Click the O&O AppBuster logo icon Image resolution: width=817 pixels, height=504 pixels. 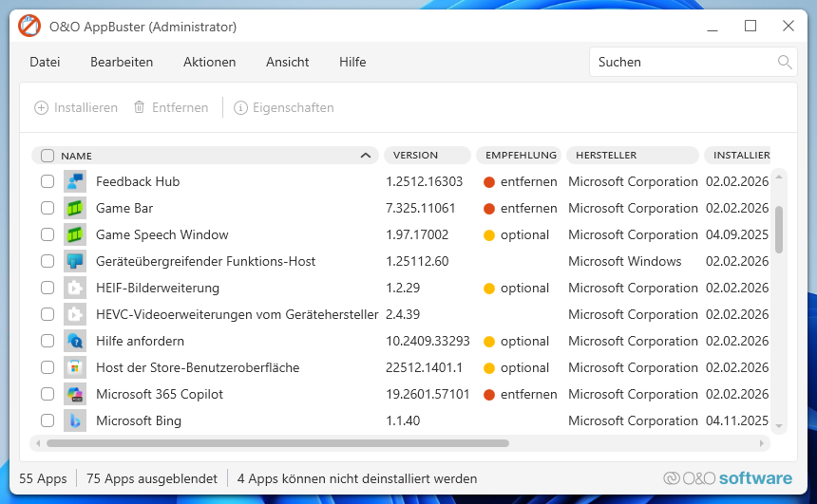(x=29, y=26)
